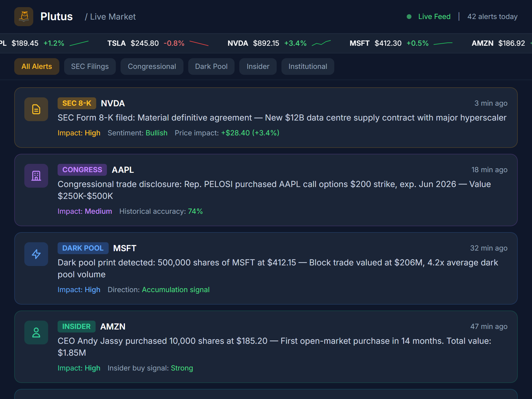Click the 42 alerts today counter

pos(492,17)
